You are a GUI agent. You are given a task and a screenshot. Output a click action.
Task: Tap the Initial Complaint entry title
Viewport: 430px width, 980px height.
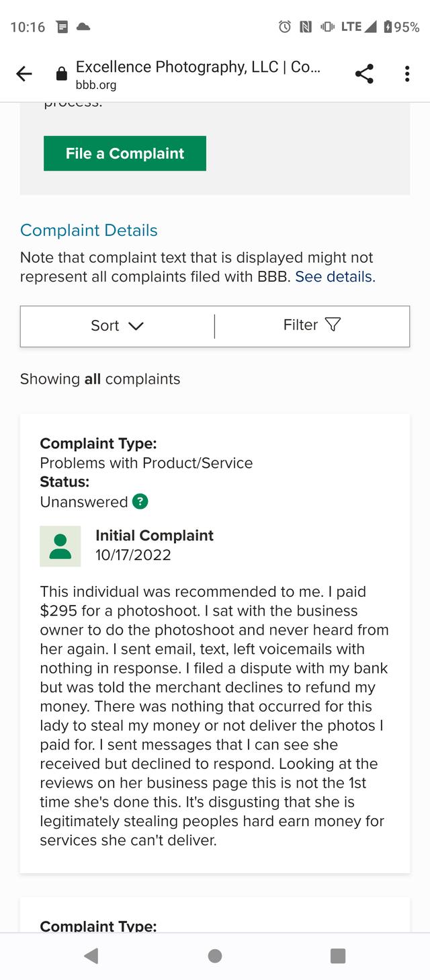tap(155, 536)
